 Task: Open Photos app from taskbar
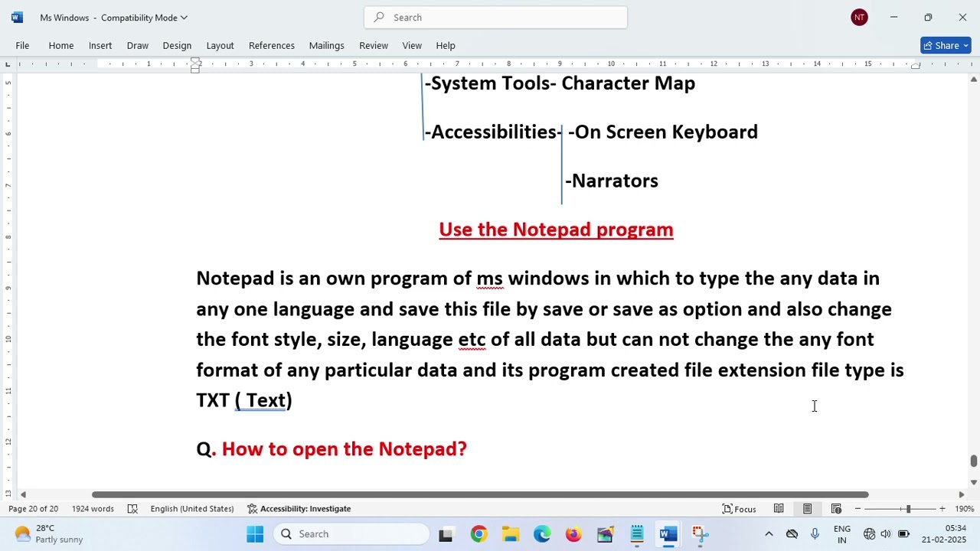(x=605, y=534)
